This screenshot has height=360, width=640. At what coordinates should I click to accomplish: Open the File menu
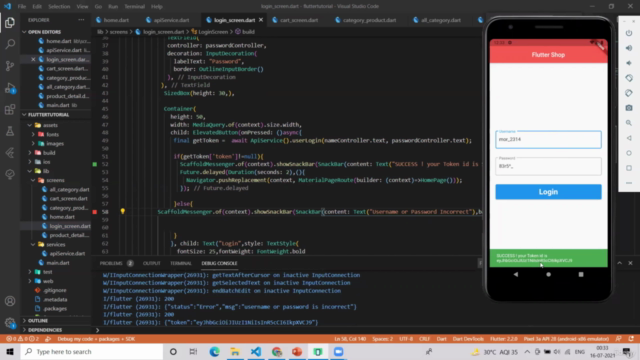(22, 6)
